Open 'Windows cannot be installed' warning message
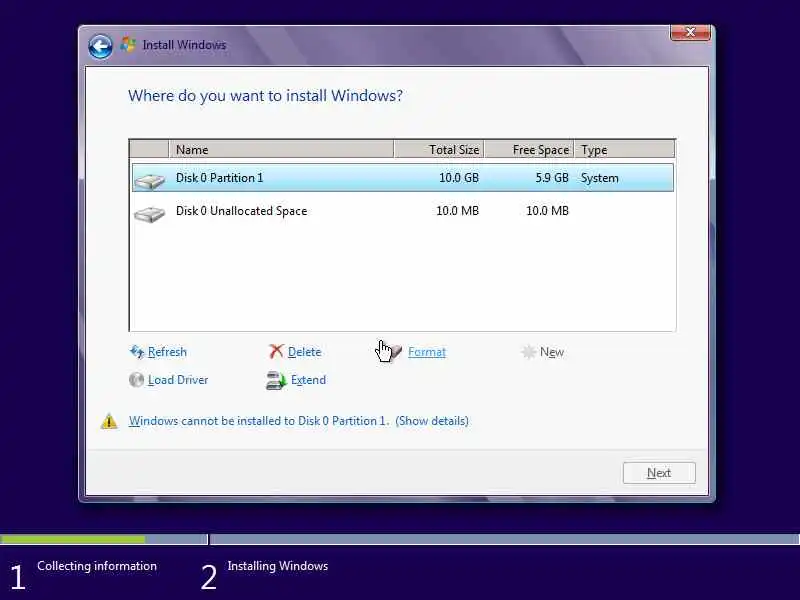Viewport: 800px width, 600px height. pyautogui.click(x=298, y=421)
